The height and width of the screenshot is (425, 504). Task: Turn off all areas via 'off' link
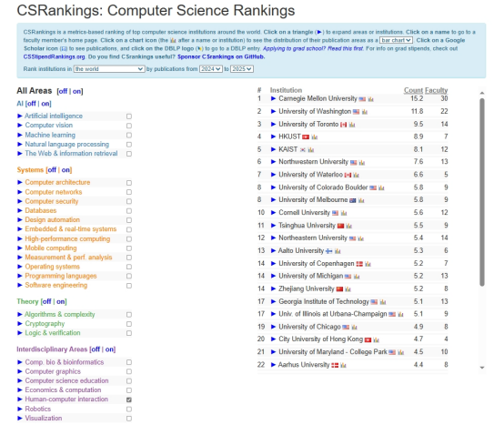point(63,91)
